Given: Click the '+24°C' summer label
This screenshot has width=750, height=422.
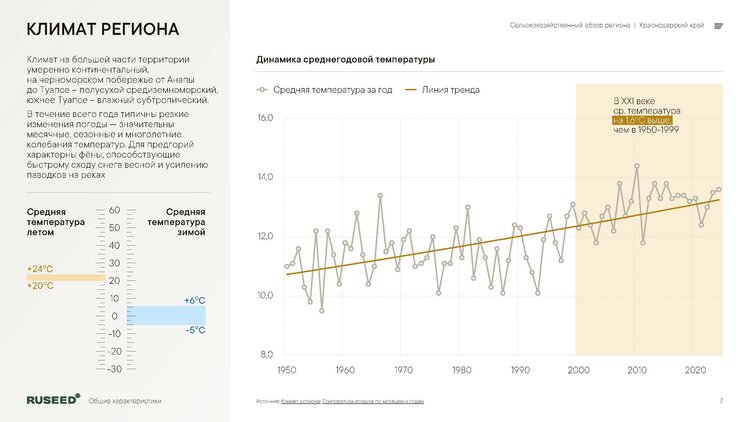Looking at the screenshot, I should point(41,269).
